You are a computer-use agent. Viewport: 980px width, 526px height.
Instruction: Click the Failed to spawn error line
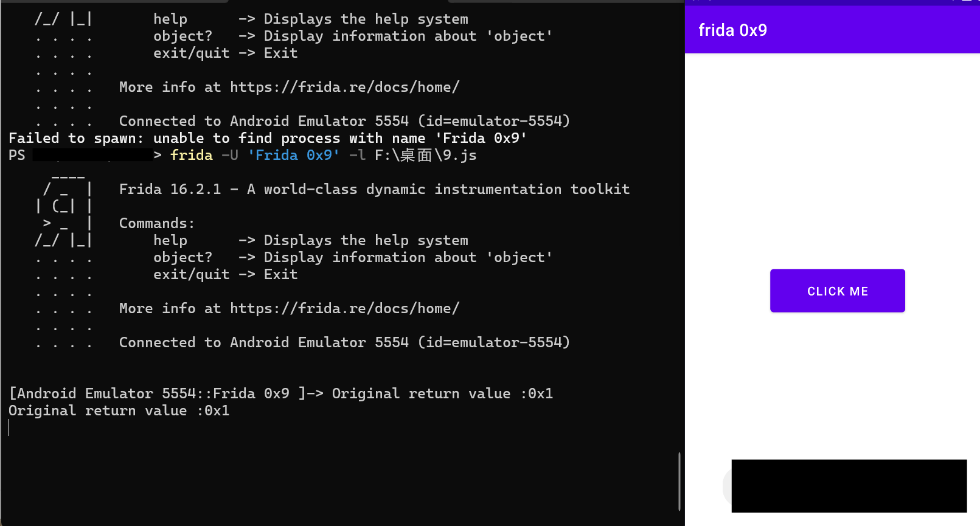pyautogui.click(x=268, y=138)
